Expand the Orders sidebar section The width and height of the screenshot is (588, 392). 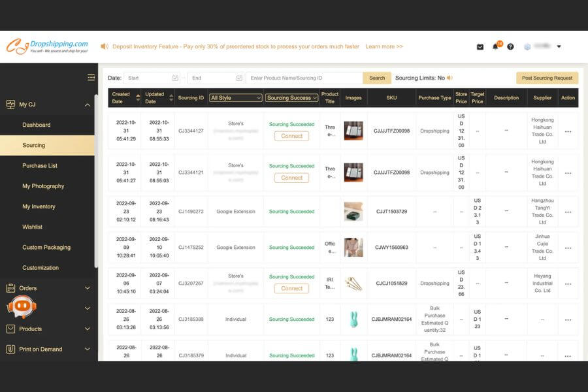pyautogui.click(x=87, y=287)
